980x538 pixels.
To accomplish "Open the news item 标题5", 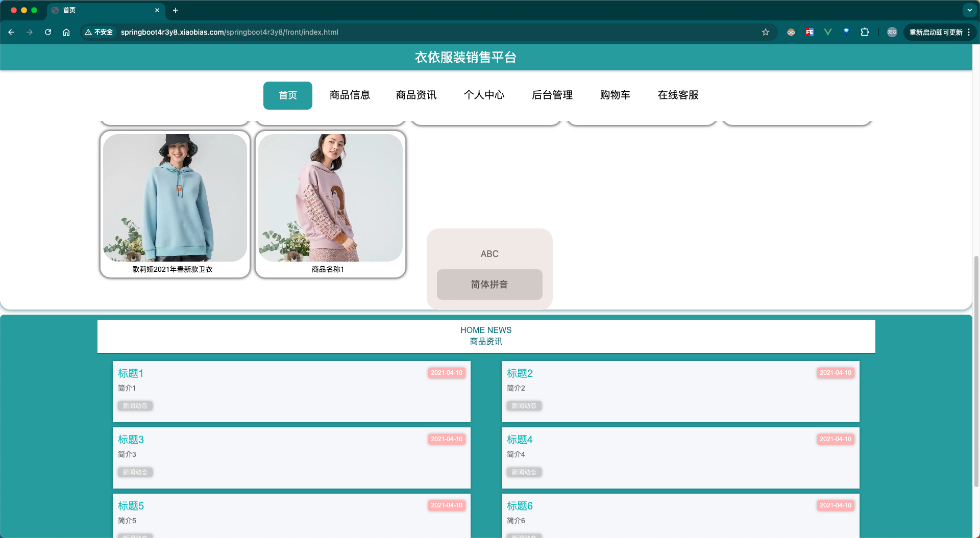I will (131, 506).
